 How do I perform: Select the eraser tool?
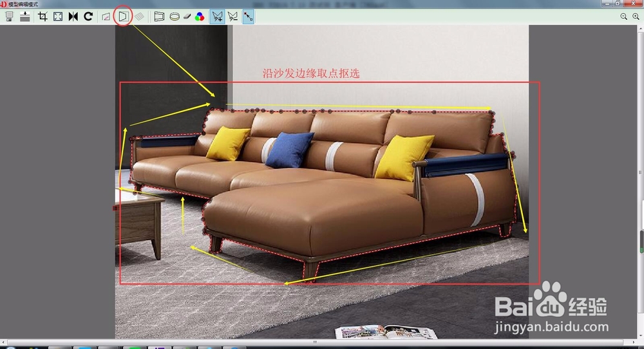click(187, 17)
